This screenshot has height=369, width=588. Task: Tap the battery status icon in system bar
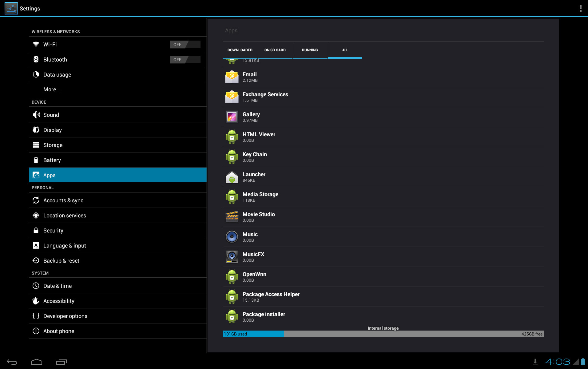point(583,362)
